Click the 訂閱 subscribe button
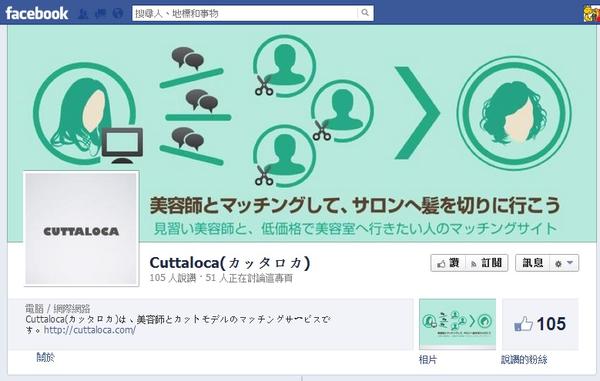The image size is (600, 381). (487, 263)
